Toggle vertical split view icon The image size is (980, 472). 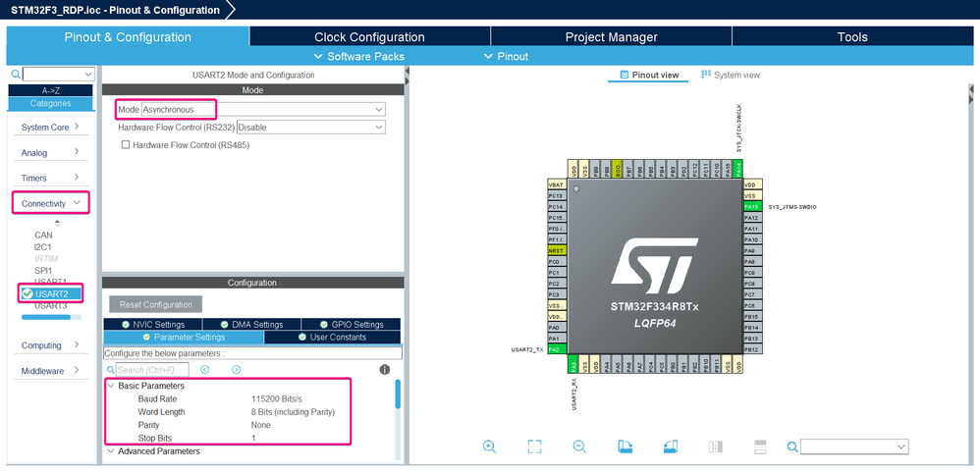[716, 446]
